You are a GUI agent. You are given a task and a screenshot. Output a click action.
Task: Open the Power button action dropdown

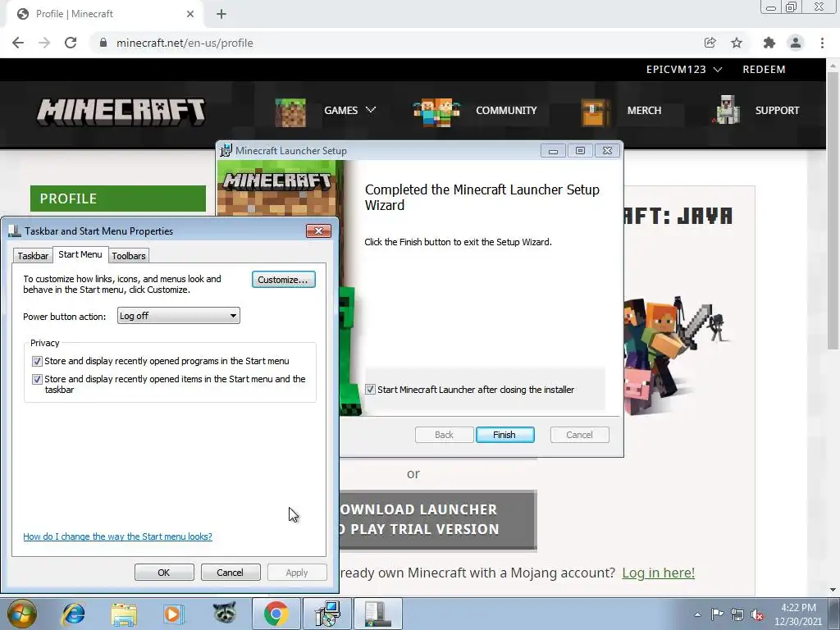pyautogui.click(x=178, y=316)
